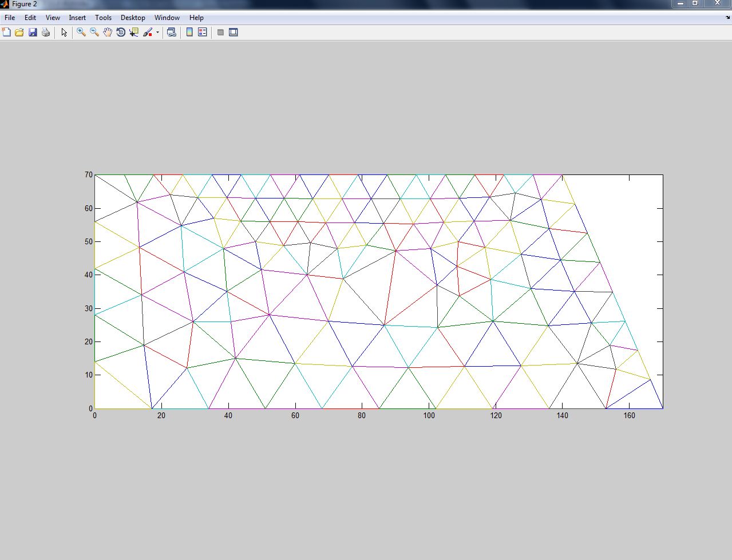This screenshot has width=732, height=560.
Task: Click the Insert Colorbar icon
Action: (x=189, y=33)
